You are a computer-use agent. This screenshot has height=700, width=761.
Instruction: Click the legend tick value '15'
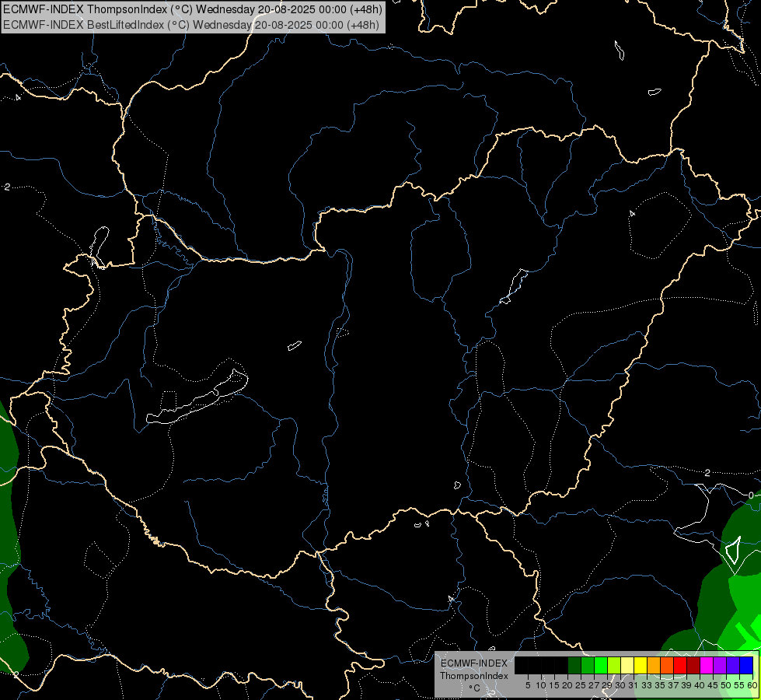coord(554,685)
